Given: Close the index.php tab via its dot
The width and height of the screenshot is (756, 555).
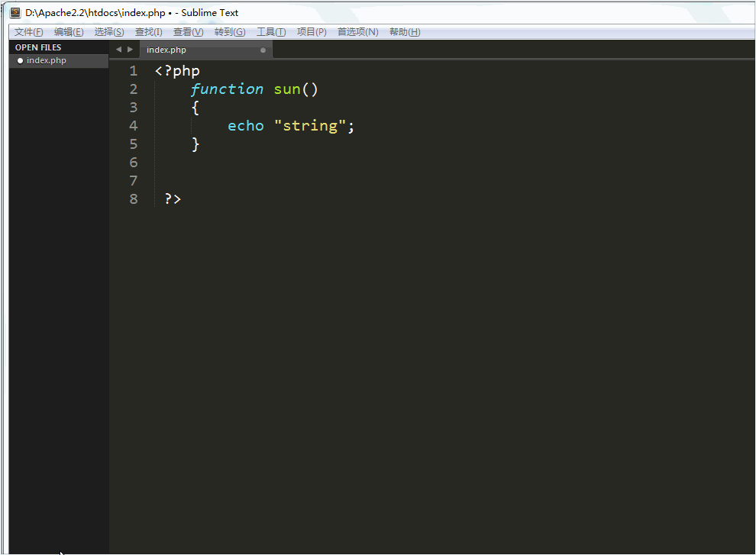Looking at the screenshot, I should pyautogui.click(x=263, y=50).
